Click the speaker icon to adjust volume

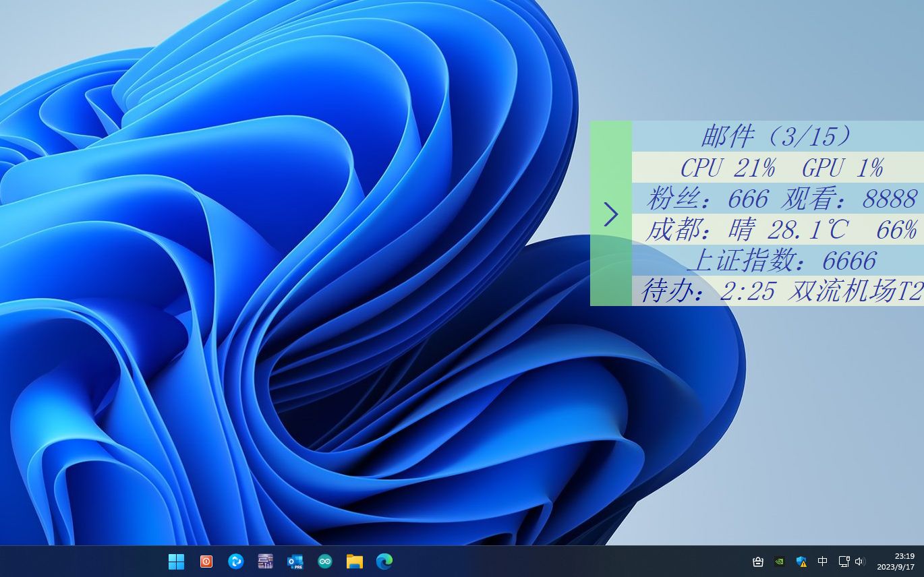(859, 561)
